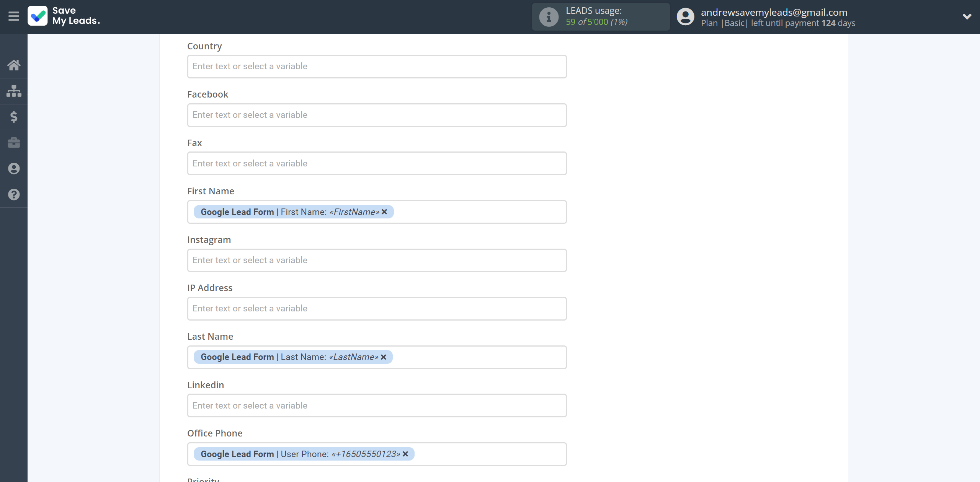Click the andrewsavemyleads@gmail.com account text
This screenshot has width=980, height=482.
(x=774, y=12)
